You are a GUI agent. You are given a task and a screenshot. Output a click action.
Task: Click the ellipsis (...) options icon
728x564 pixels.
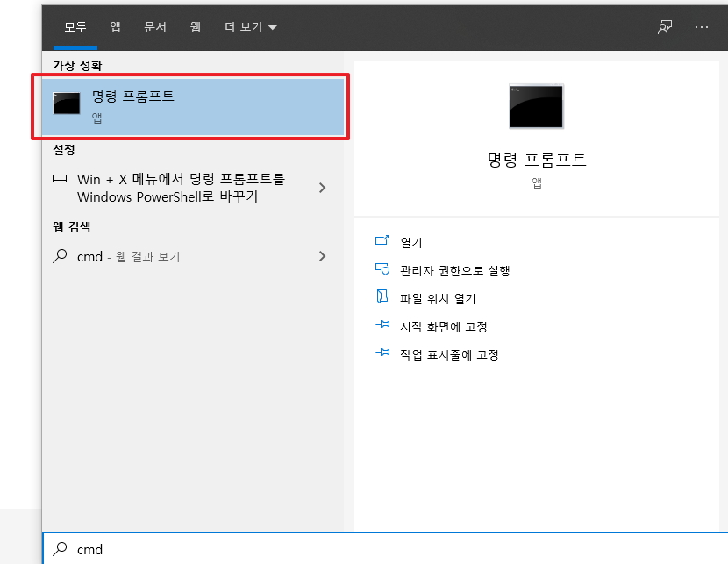(x=701, y=27)
